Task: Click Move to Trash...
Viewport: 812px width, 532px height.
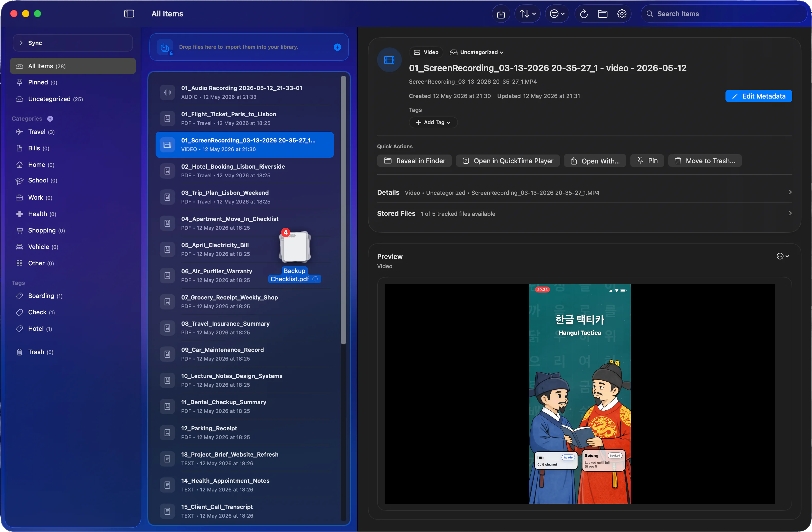Action: 704,161
